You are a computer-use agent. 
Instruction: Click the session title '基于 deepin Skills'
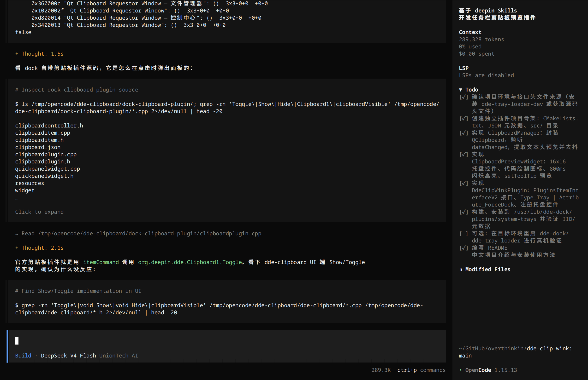click(x=488, y=11)
